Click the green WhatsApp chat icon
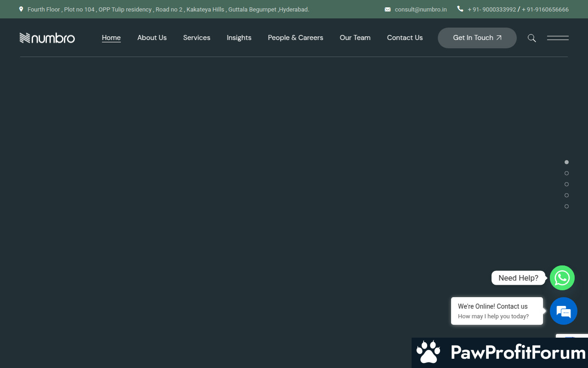Image resolution: width=588 pixels, height=368 pixels. click(562, 278)
